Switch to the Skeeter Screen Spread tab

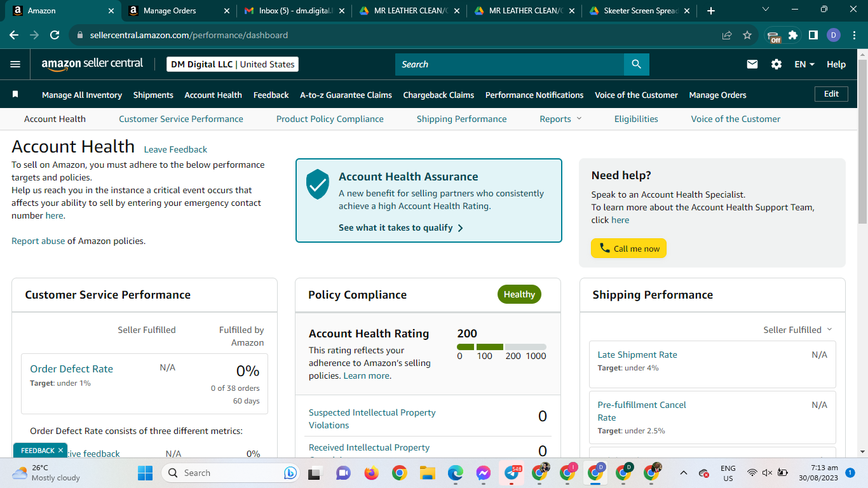coord(639,11)
